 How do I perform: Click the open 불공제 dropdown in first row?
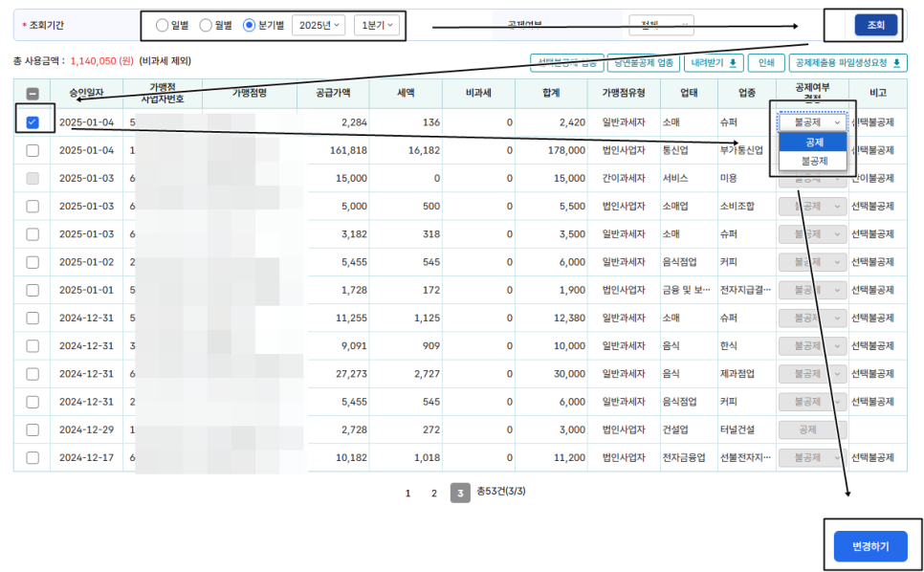812,122
